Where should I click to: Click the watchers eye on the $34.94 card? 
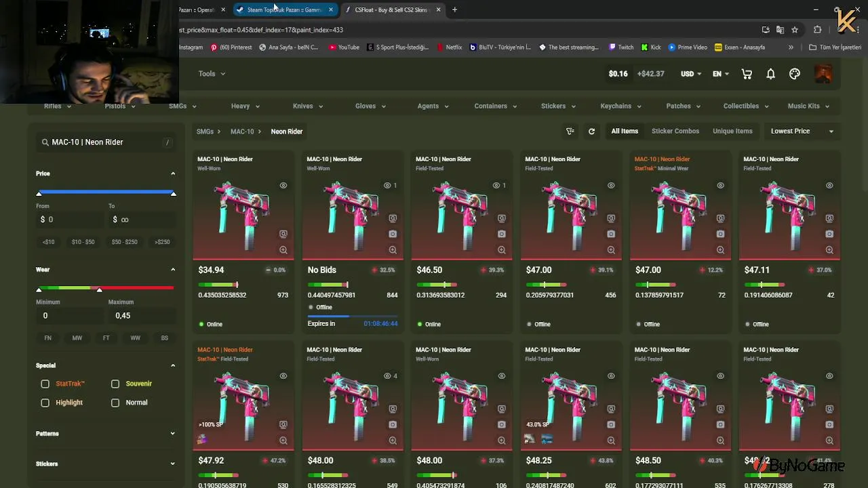pos(283,185)
